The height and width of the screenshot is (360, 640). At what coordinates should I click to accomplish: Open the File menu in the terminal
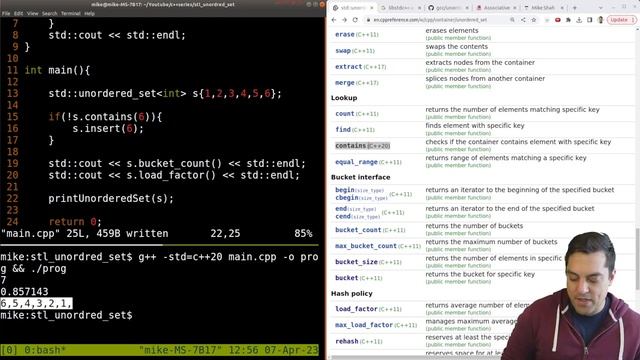(6, 13)
